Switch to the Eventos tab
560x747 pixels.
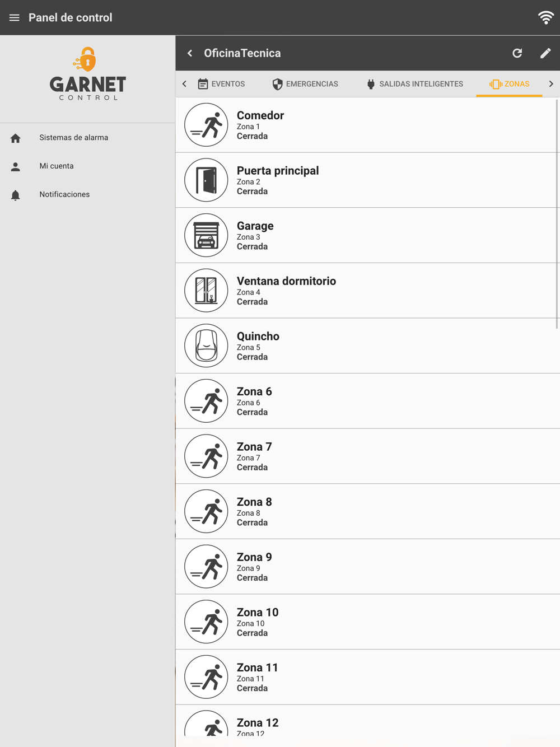pyautogui.click(x=221, y=84)
